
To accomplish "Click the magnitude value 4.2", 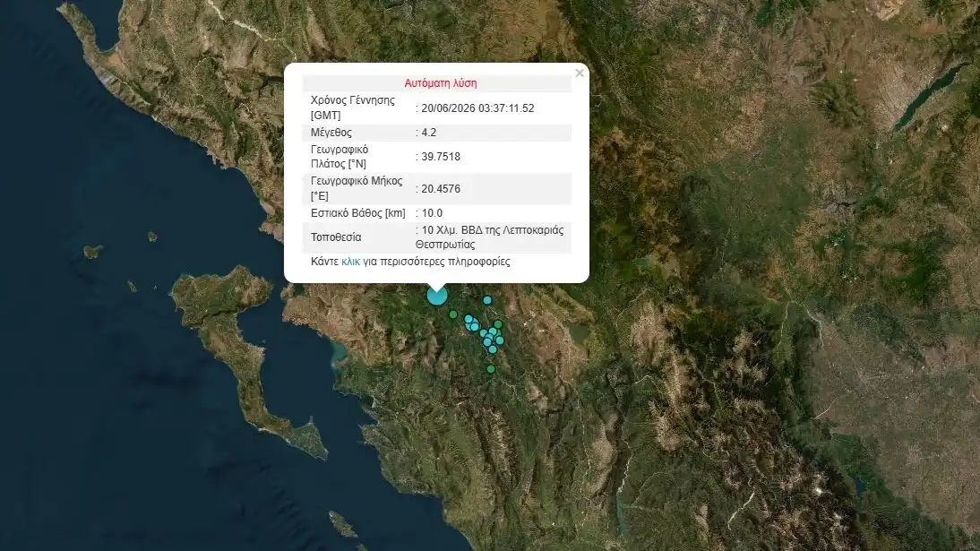I will (429, 133).
